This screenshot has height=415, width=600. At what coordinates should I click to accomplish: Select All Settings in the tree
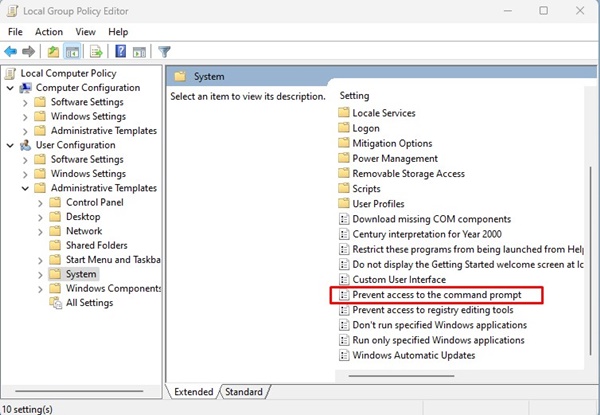pos(89,303)
